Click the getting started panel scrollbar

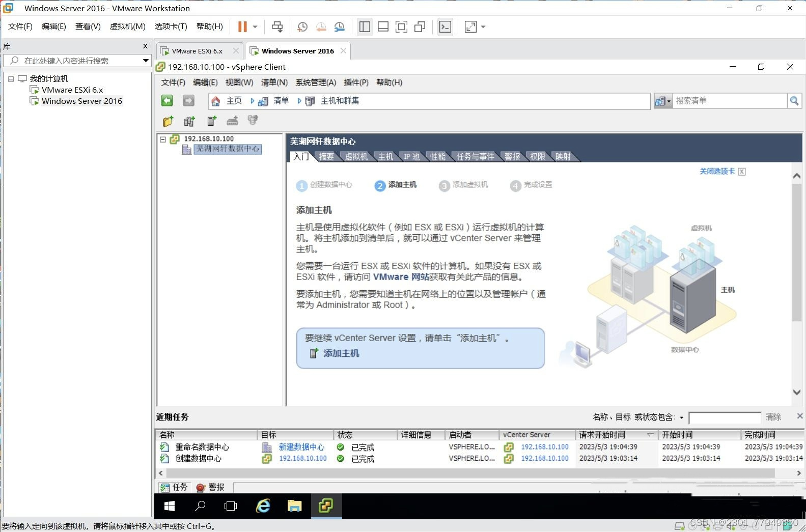point(797,253)
